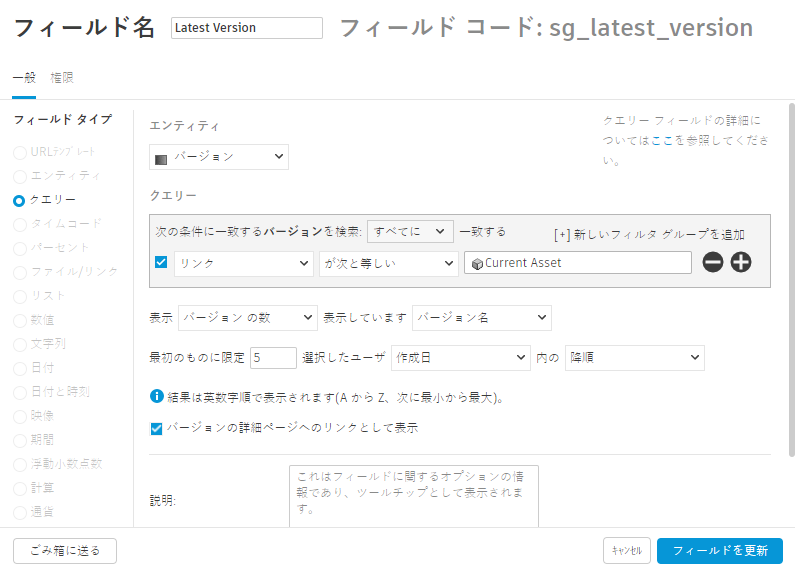The height and width of the screenshot is (570, 795).
Task: Click the blue info icon
Action: point(156,397)
